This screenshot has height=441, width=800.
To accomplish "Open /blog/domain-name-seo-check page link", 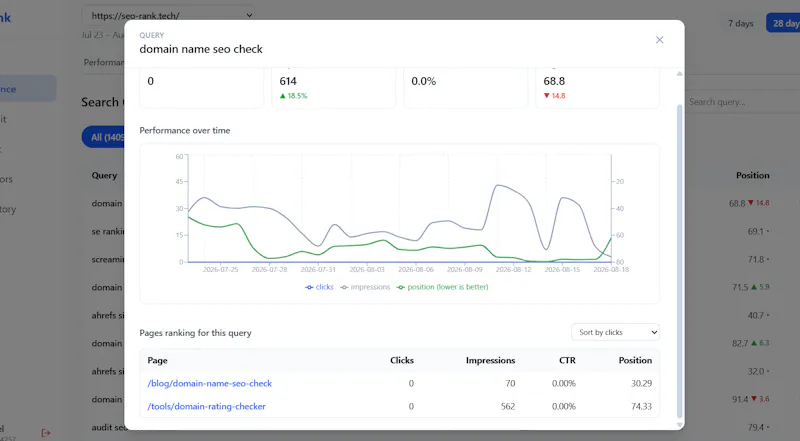I will (210, 383).
